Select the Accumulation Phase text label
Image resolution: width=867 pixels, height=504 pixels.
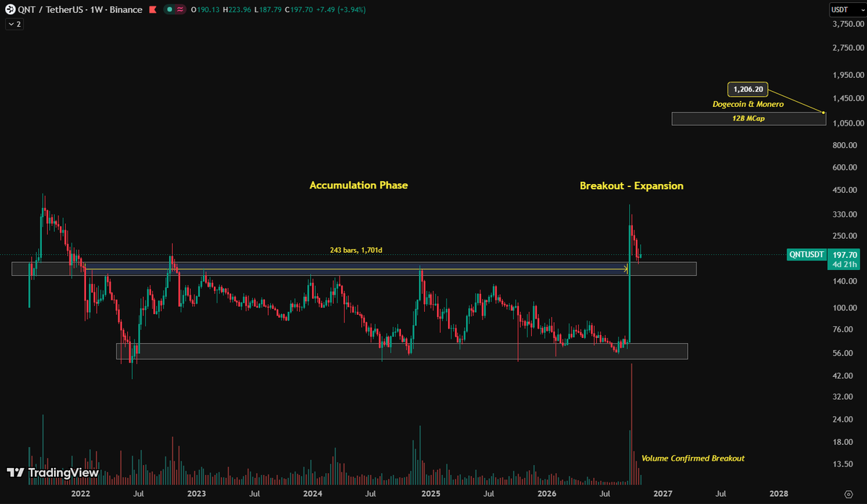pyautogui.click(x=358, y=186)
